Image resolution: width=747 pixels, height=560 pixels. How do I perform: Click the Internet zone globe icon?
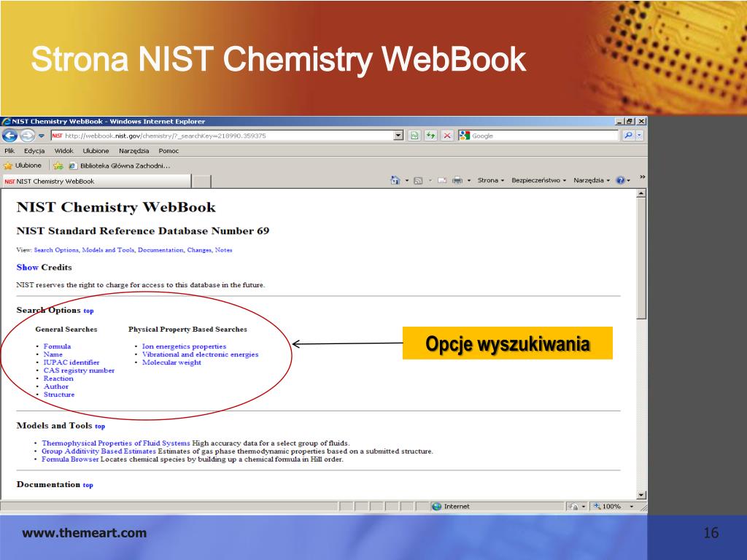point(436,507)
